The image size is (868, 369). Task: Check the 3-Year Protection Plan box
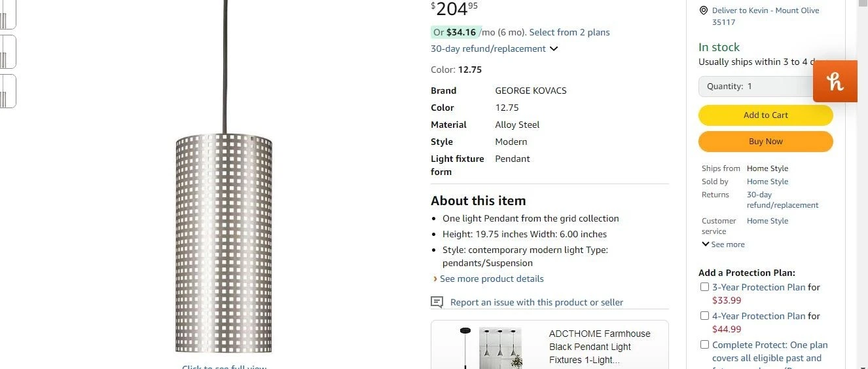(704, 287)
